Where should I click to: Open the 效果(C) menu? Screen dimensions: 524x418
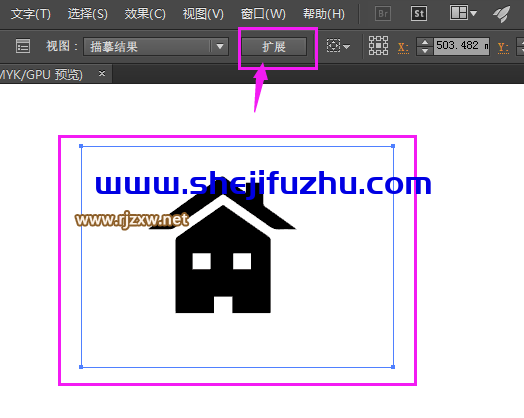click(x=145, y=14)
